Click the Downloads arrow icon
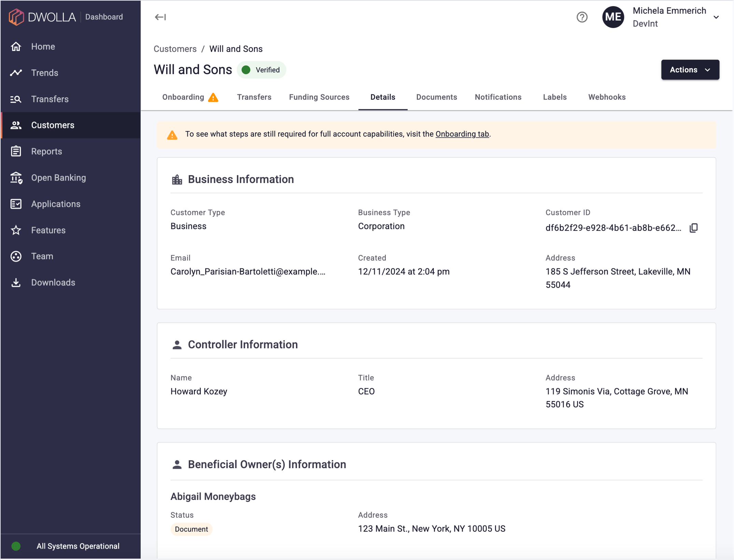 click(16, 282)
